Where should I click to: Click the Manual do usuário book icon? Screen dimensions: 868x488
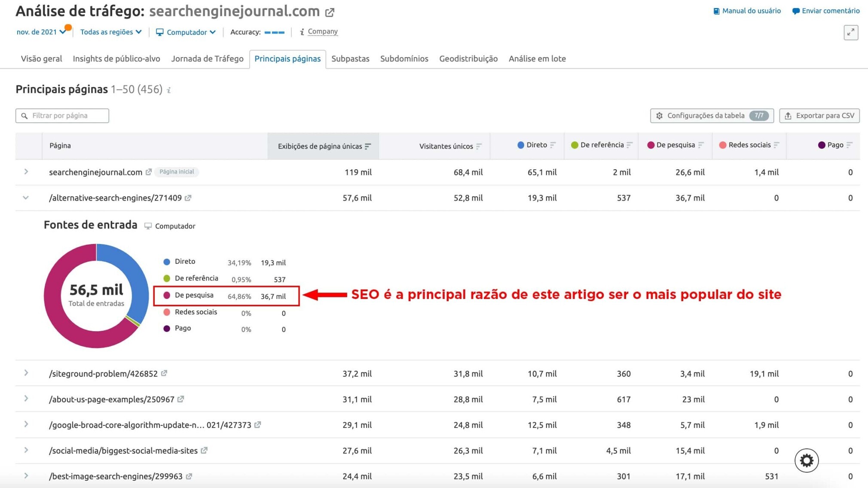tap(716, 11)
